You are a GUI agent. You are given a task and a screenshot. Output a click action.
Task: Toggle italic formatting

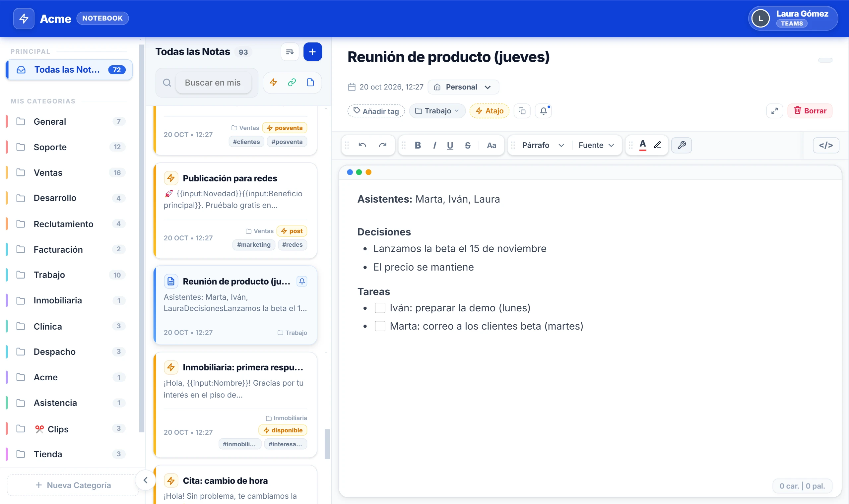pyautogui.click(x=434, y=145)
